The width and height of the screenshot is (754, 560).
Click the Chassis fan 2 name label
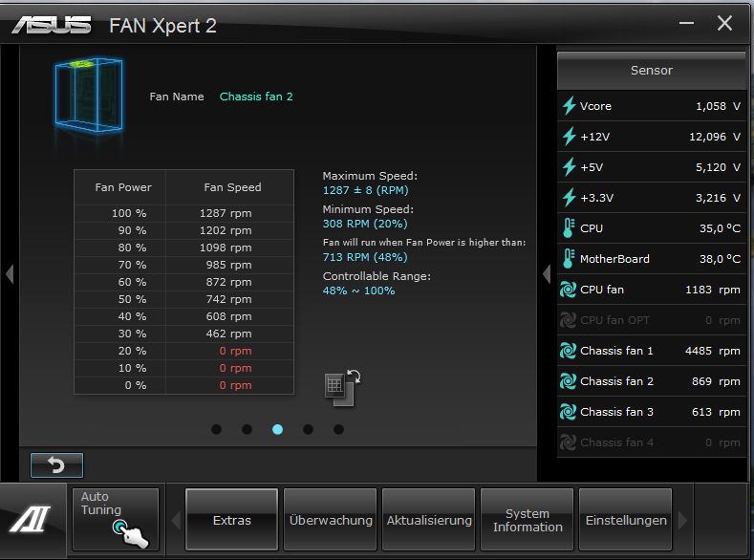coord(256,97)
